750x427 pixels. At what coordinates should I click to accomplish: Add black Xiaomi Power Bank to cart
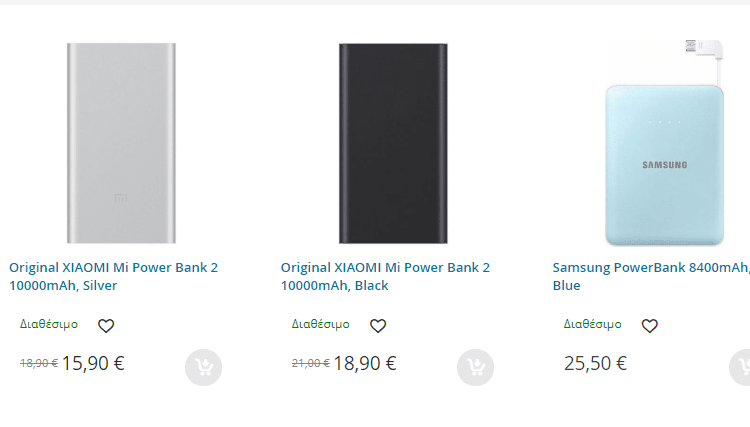tap(475, 367)
